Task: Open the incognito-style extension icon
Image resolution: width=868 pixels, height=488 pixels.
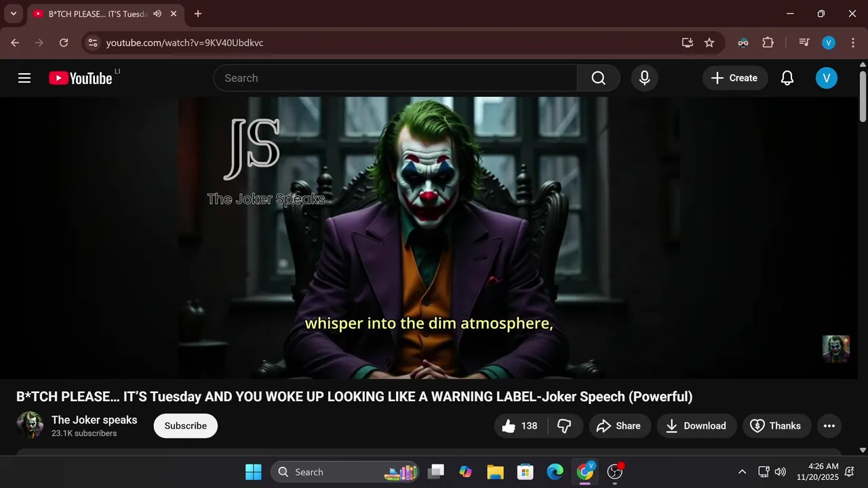Action: pyautogui.click(x=743, y=43)
